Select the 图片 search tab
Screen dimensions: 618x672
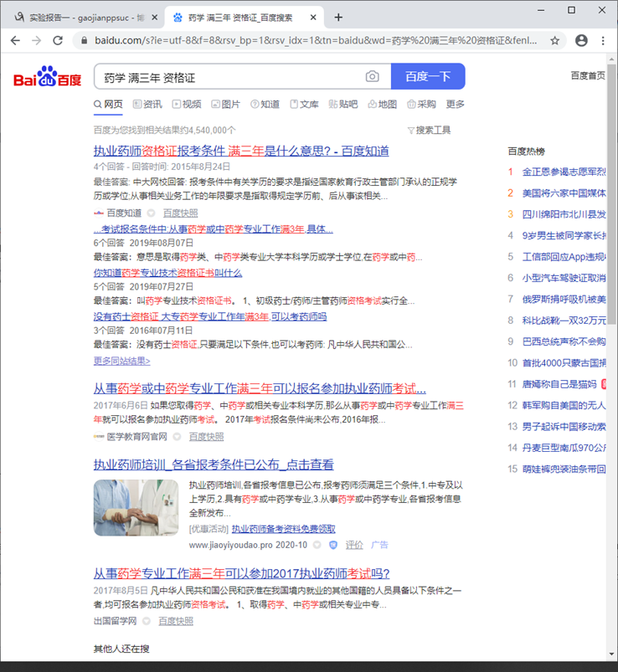click(x=226, y=104)
